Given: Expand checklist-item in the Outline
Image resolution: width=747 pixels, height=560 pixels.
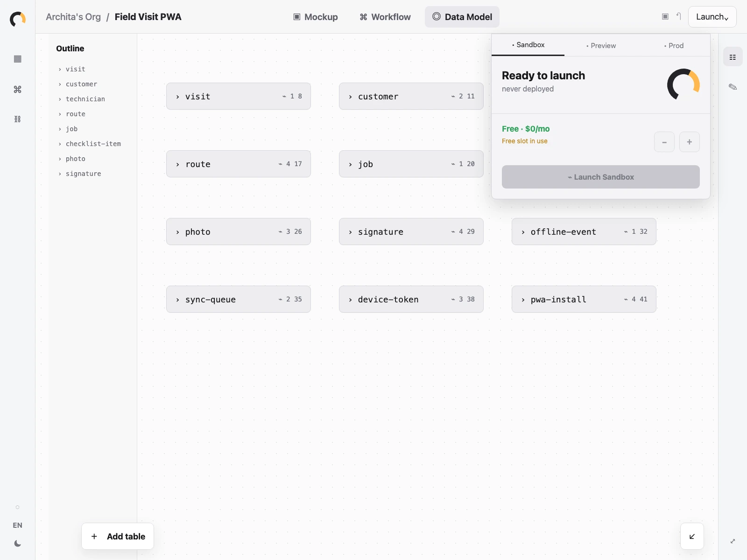Looking at the screenshot, I should (x=60, y=144).
